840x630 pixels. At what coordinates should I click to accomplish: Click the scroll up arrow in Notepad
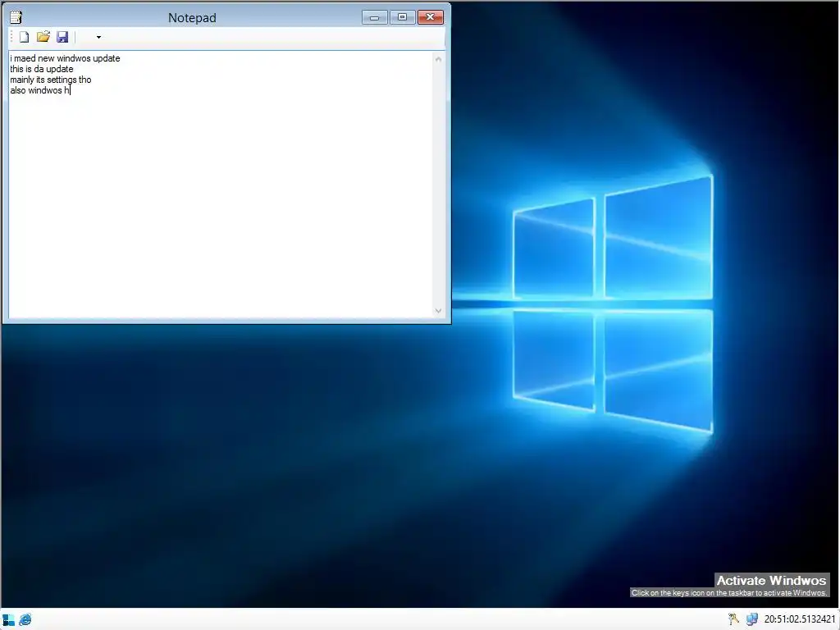pyautogui.click(x=438, y=59)
